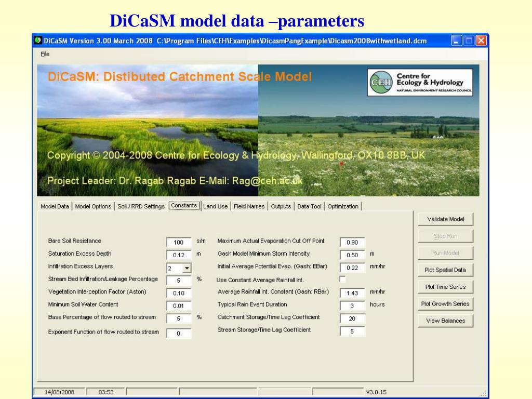Screen dimensions: 532x399
Task: Click the resize grip at window corner
Action: tap(484, 393)
